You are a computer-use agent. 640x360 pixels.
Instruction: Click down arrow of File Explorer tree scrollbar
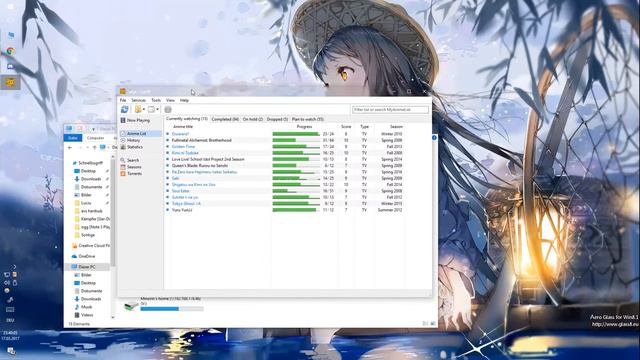tap(113, 317)
